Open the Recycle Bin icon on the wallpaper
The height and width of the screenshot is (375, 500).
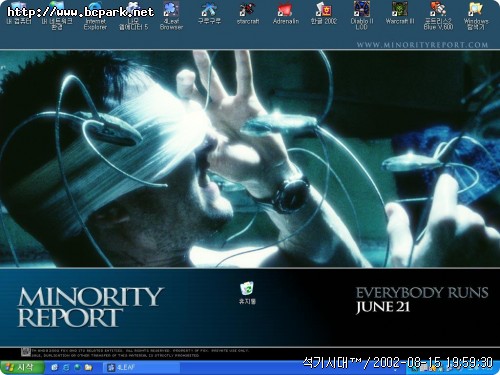(x=247, y=293)
